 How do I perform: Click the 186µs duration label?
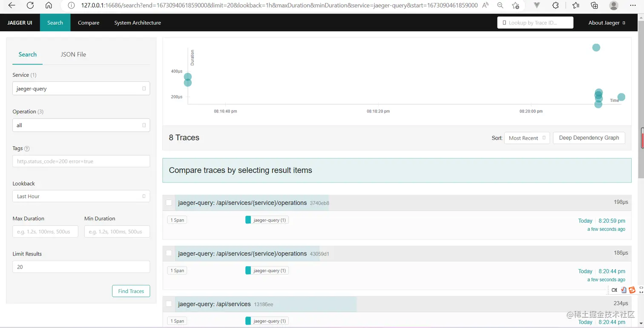coord(621,253)
